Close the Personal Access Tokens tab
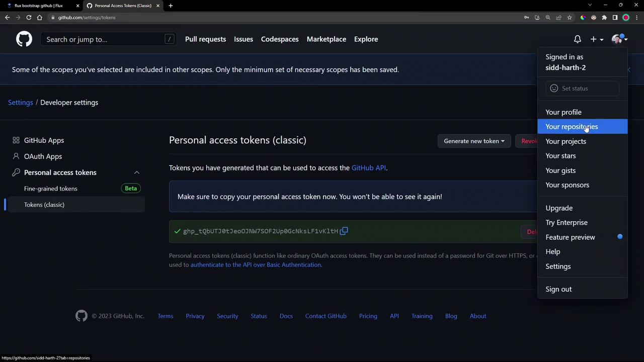The width and height of the screenshot is (644, 362). click(158, 6)
